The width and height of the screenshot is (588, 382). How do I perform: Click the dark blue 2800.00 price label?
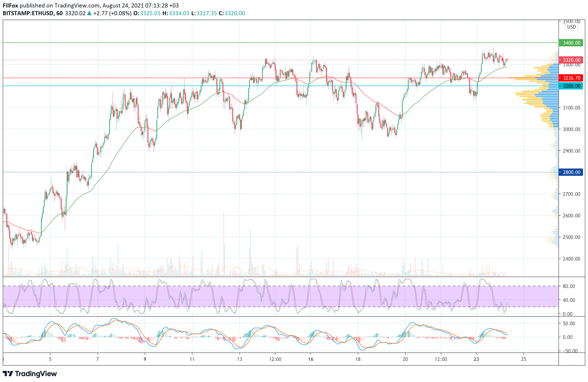coord(571,172)
